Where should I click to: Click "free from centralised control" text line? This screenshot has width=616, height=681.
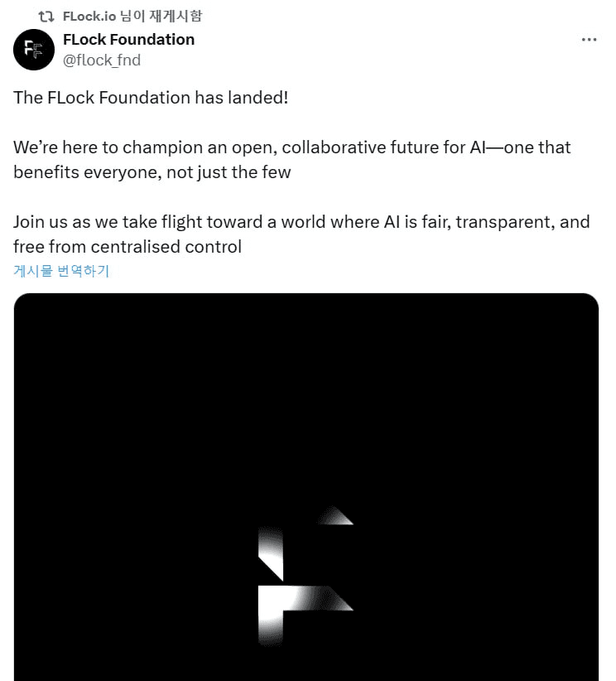coord(128,247)
